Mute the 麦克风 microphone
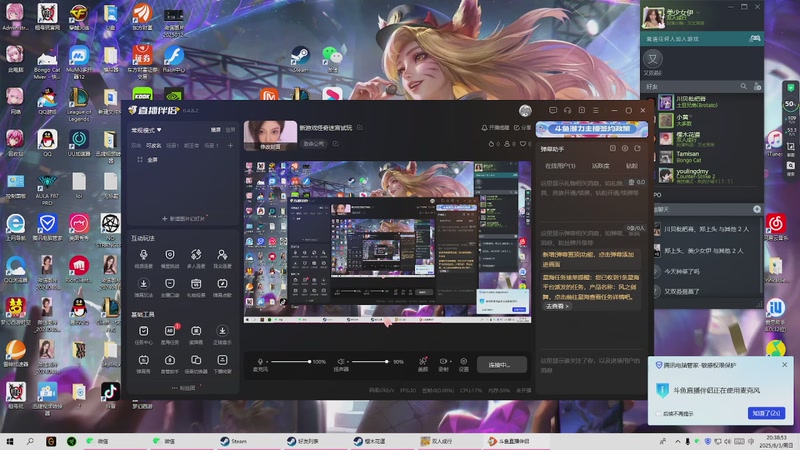800x450 pixels. click(260, 362)
